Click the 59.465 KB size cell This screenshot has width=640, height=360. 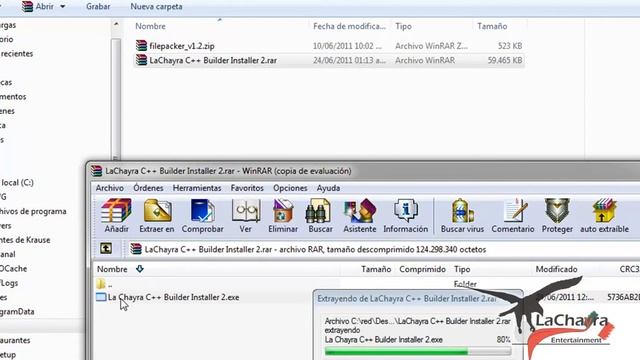pyautogui.click(x=505, y=60)
